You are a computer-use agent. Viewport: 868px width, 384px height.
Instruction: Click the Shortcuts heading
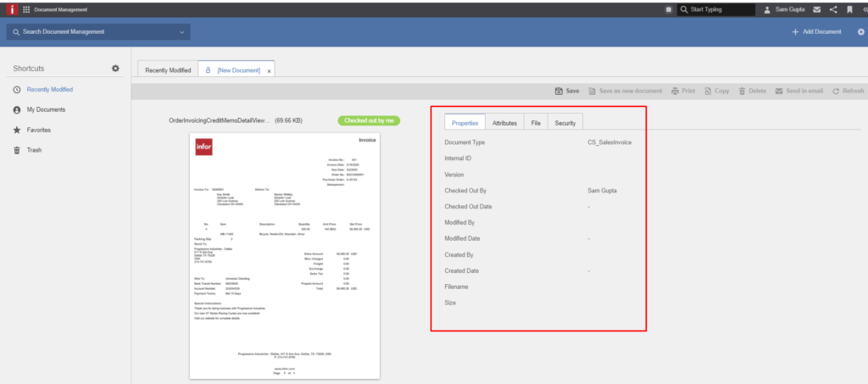click(29, 69)
